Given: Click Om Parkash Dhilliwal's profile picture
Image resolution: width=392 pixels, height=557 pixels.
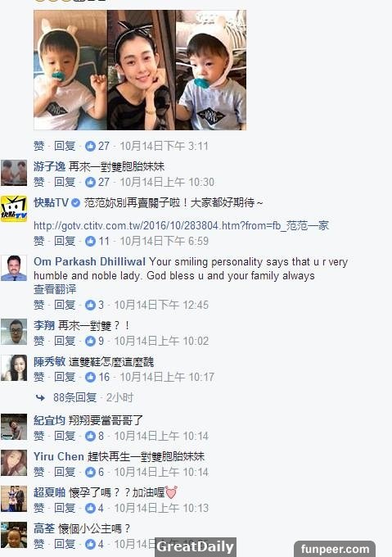Looking at the screenshot, I should 14,268.
